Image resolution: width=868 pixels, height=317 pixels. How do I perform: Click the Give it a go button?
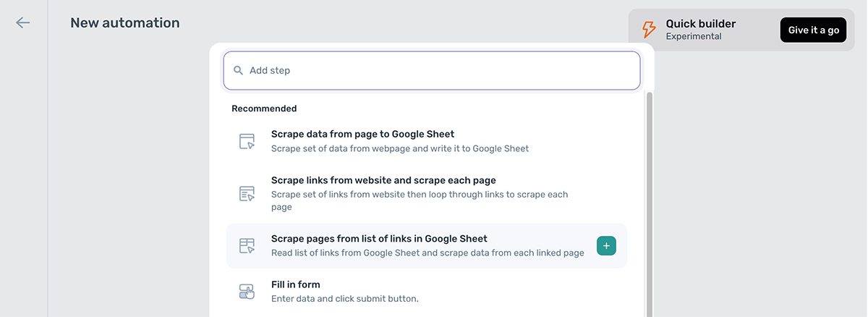813,30
